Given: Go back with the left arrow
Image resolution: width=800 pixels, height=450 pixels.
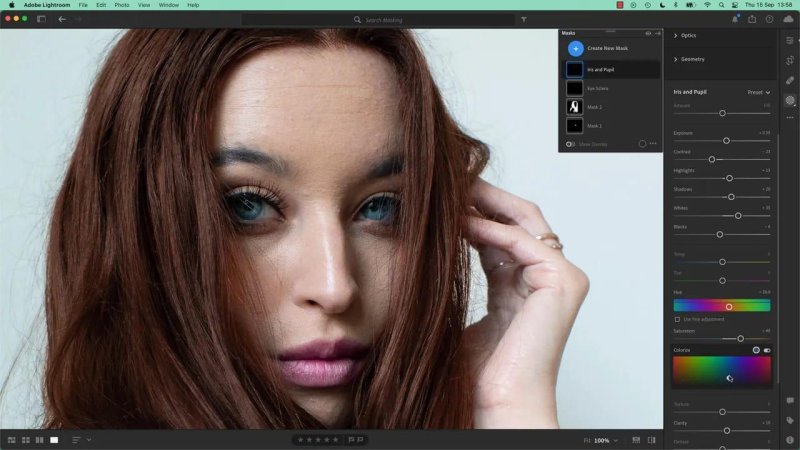Looking at the screenshot, I should tap(62, 19).
